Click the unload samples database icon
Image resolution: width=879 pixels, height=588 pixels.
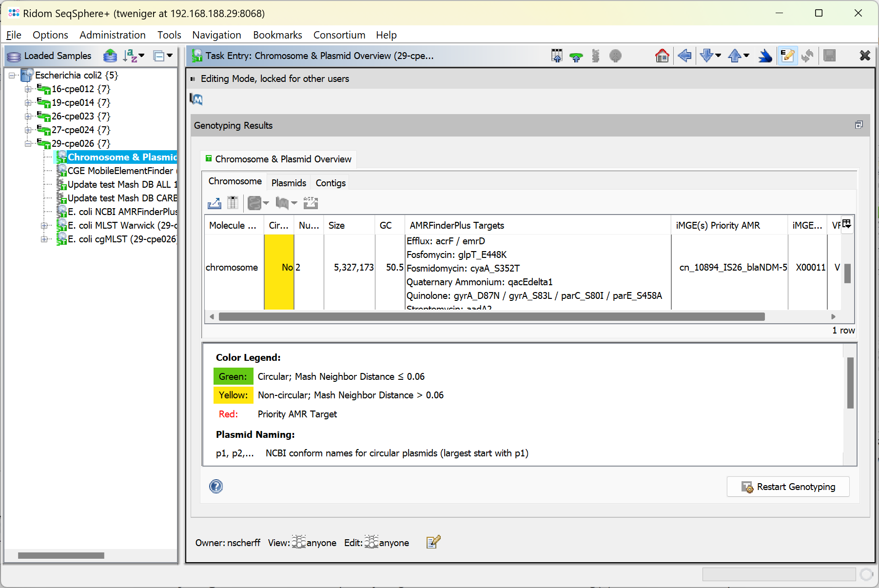click(x=110, y=56)
